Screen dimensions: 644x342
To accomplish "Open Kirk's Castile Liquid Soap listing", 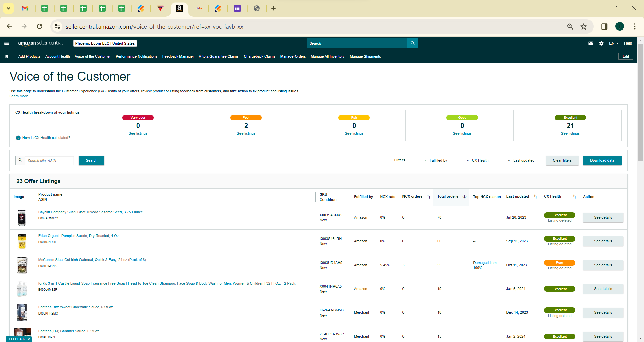I will pyautogui.click(x=167, y=284).
